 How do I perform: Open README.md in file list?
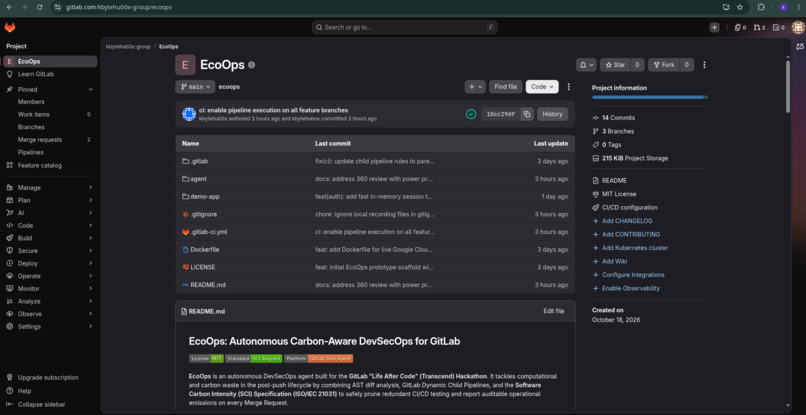pos(208,285)
